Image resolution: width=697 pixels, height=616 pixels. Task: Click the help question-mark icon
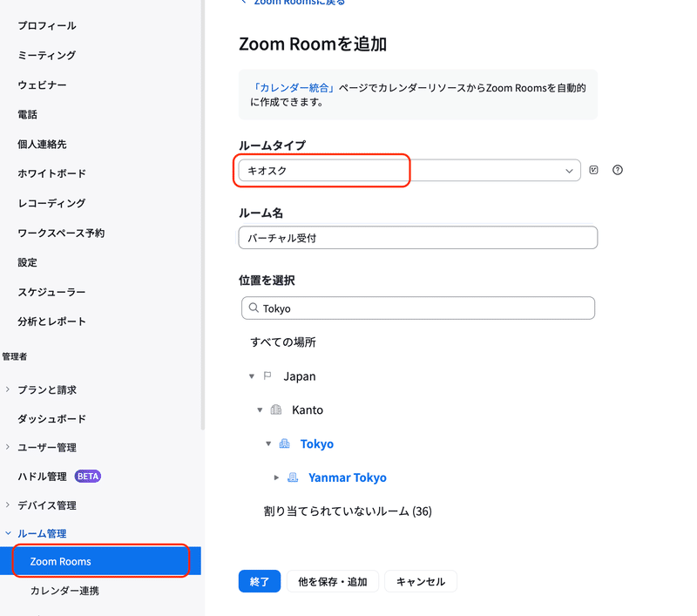[x=618, y=170]
